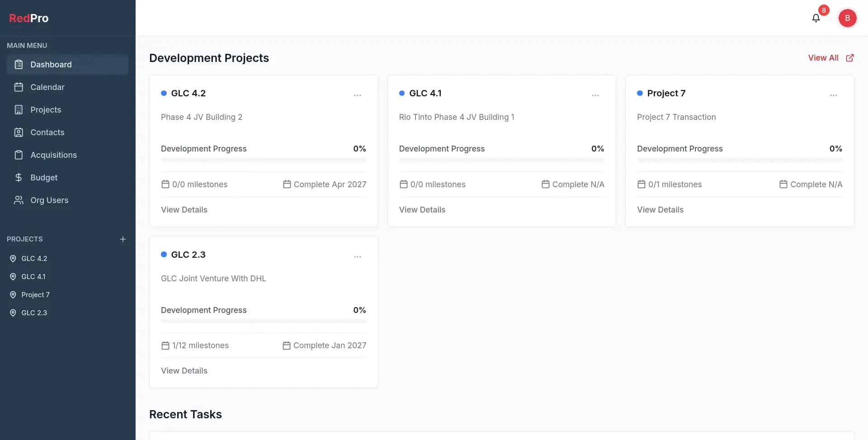Open the Projects menu item

click(45, 110)
